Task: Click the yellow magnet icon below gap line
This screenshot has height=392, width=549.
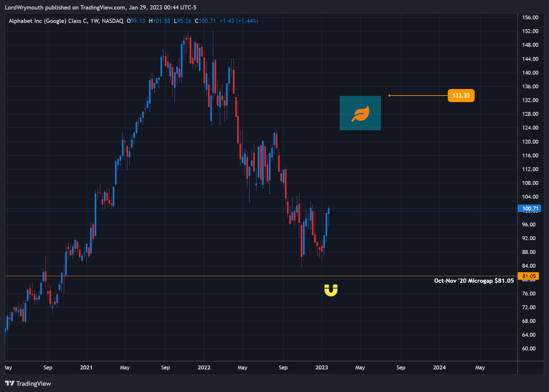Action: click(x=331, y=290)
